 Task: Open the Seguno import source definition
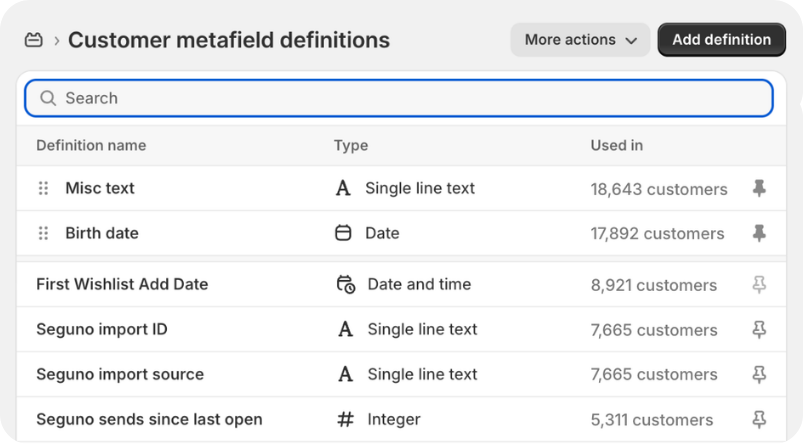[120, 375]
